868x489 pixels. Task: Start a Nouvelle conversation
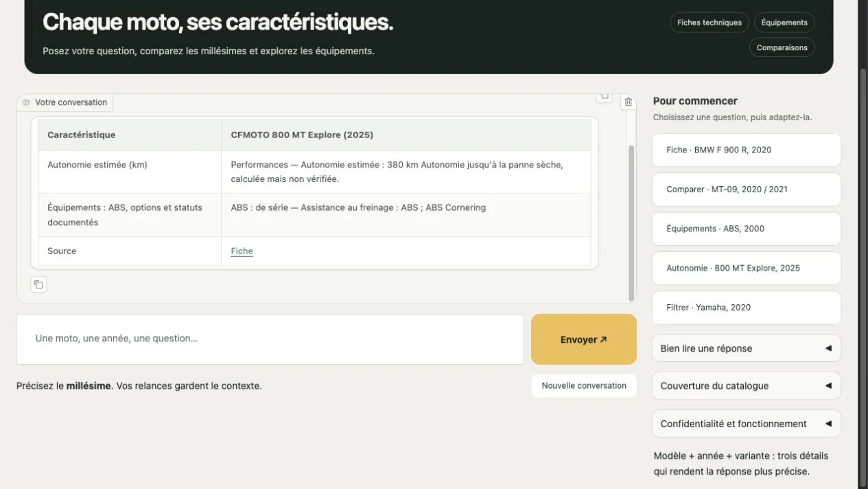(x=584, y=386)
